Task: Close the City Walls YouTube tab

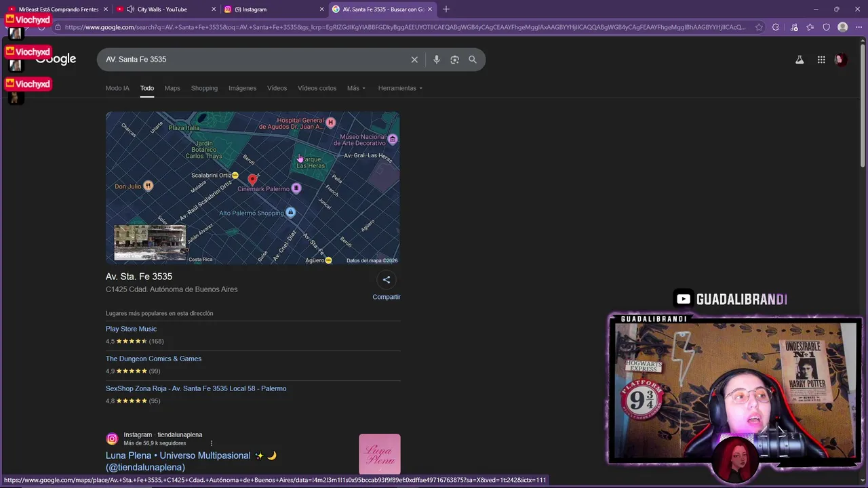Action: coord(214,9)
